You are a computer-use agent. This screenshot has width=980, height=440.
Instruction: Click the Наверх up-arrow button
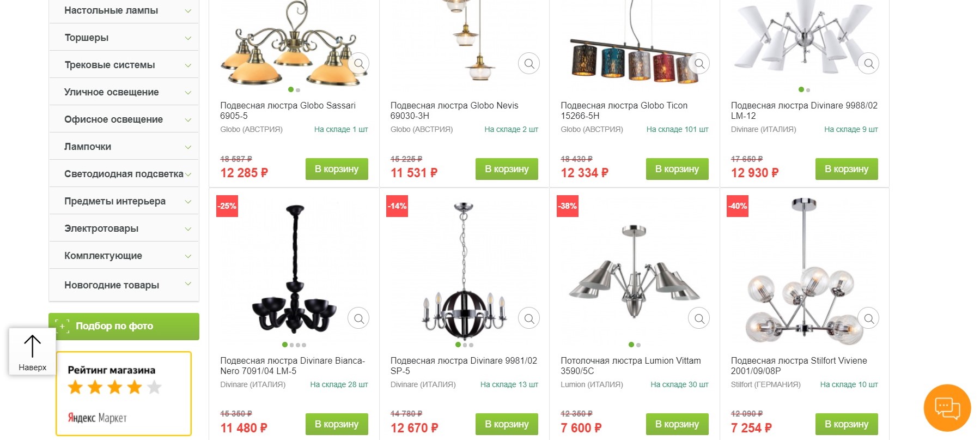(33, 352)
